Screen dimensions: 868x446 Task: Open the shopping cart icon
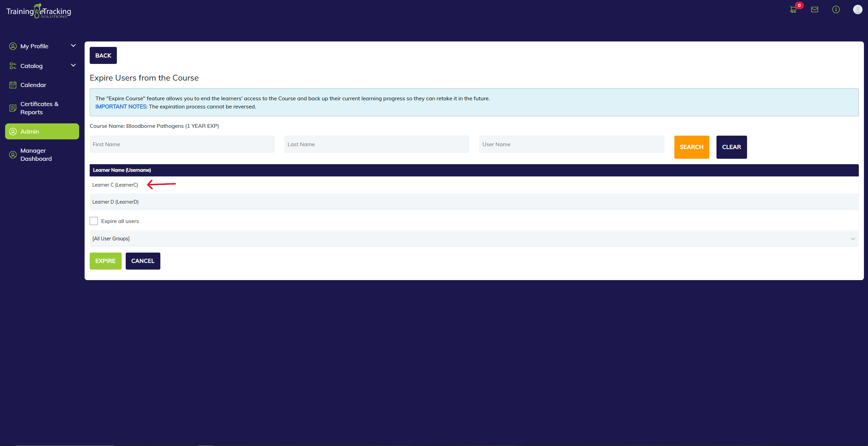[793, 10]
